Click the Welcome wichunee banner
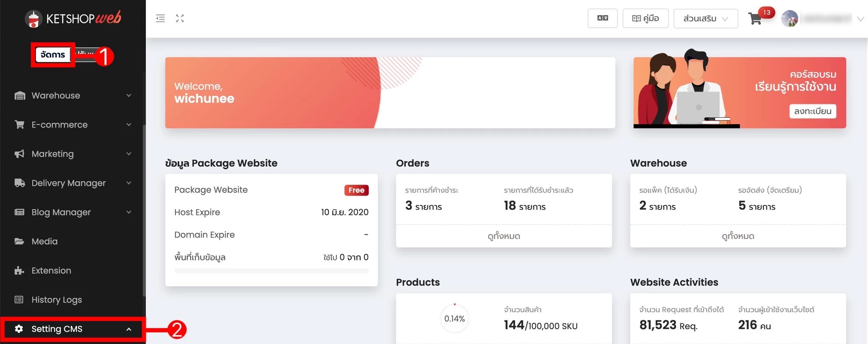 coord(390,93)
